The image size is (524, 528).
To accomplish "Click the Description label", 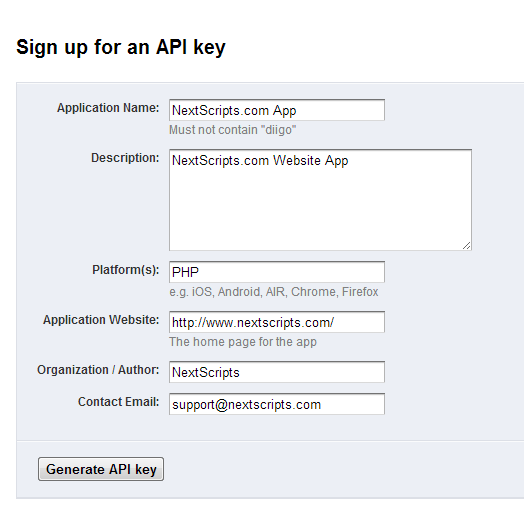I will 125,158.
